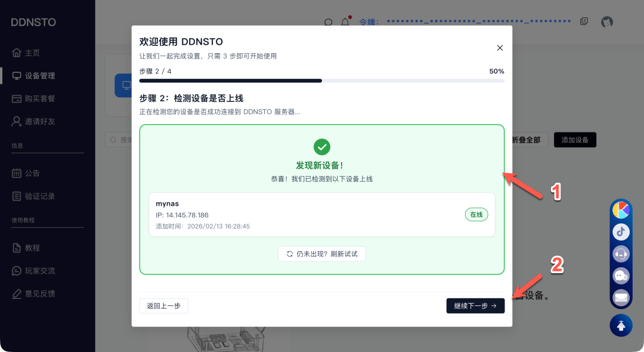Image resolution: width=644 pixels, height=352 pixels.
Task: Click 继续下一步 to proceed to next step
Action: (x=475, y=305)
